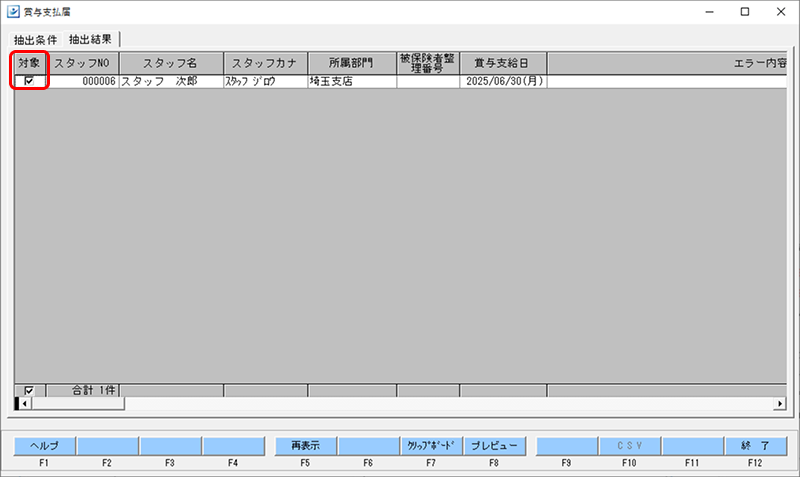Select the 埼玉支店 department cell

pyautogui.click(x=352, y=81)
